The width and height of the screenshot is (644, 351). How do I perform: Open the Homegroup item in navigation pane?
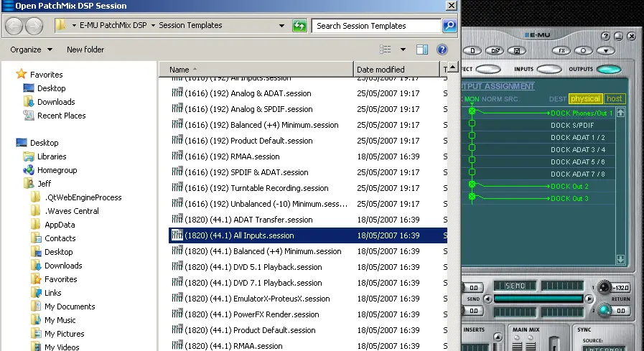click(57, 170)
